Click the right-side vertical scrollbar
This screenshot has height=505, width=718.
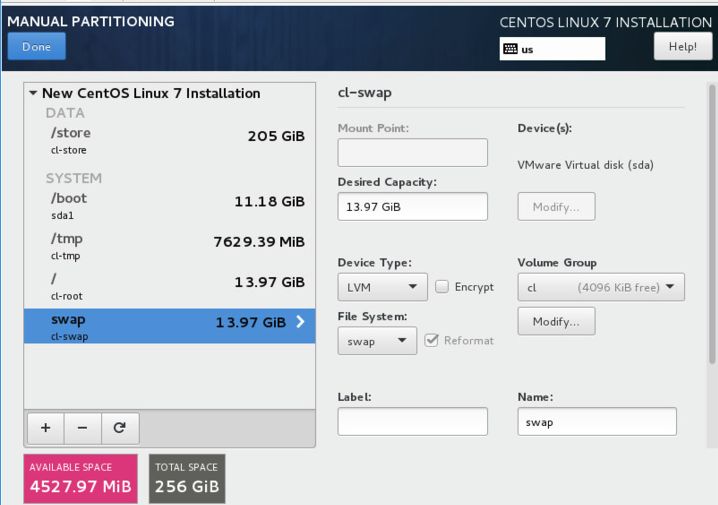(712, 224)
